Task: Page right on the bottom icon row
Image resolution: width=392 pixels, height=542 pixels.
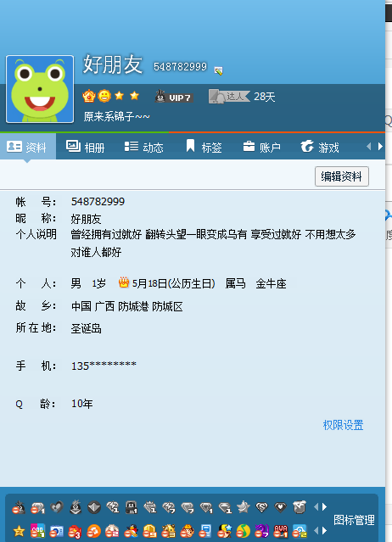Action: tap(324, 530)
